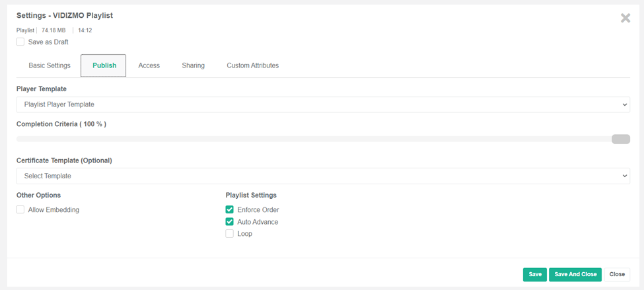Close the settings dialog with X icon

pos(625,18)
